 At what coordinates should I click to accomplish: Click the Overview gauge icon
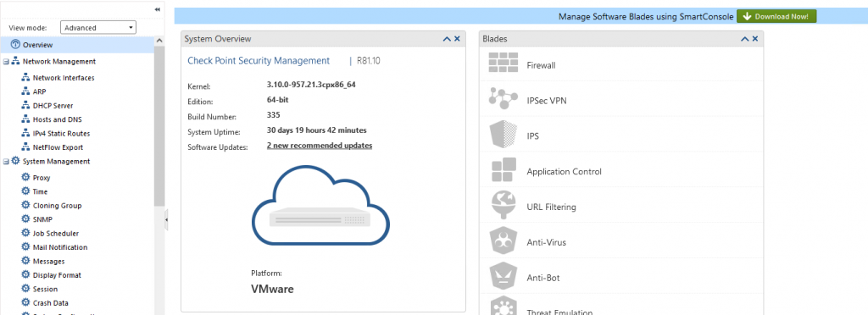click(x=15, y=45)
